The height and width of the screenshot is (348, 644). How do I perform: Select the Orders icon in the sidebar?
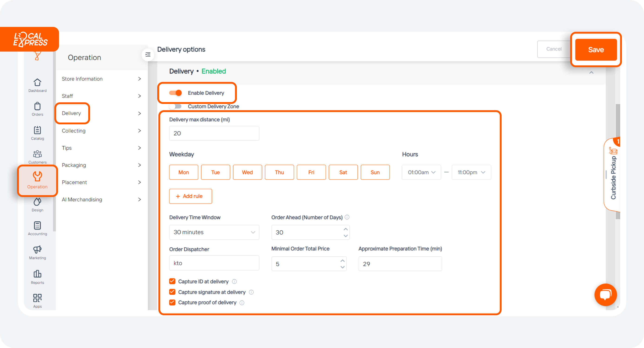click(x=37, y=109)
